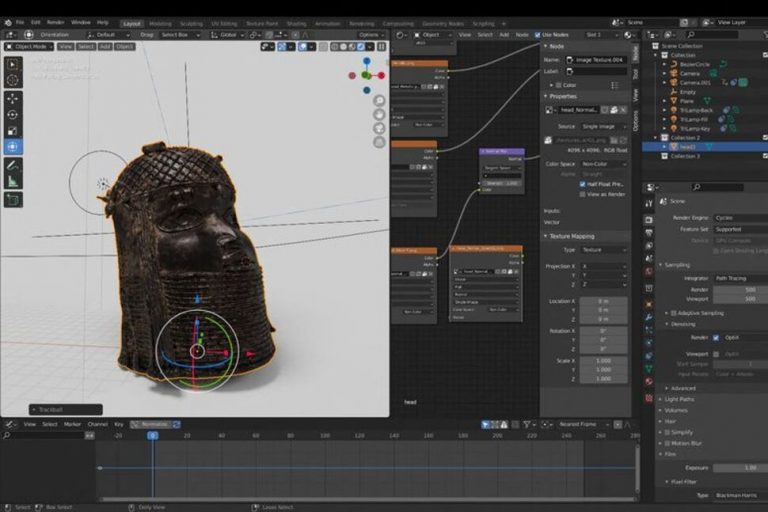Open the Source Single Image dropdown

coord(603,126)
